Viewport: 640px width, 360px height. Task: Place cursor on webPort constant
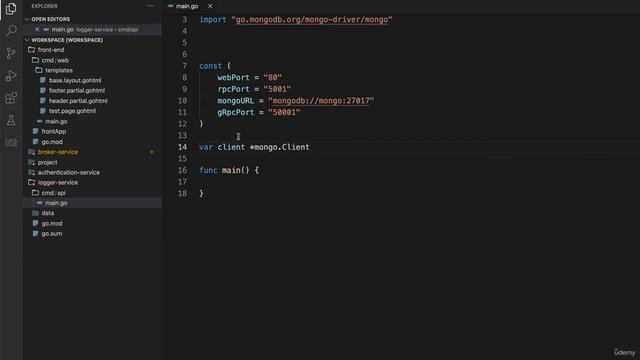tap(233, 77)
